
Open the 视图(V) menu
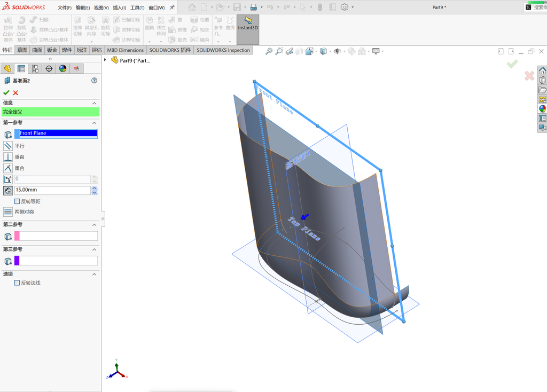click(101, 7)
